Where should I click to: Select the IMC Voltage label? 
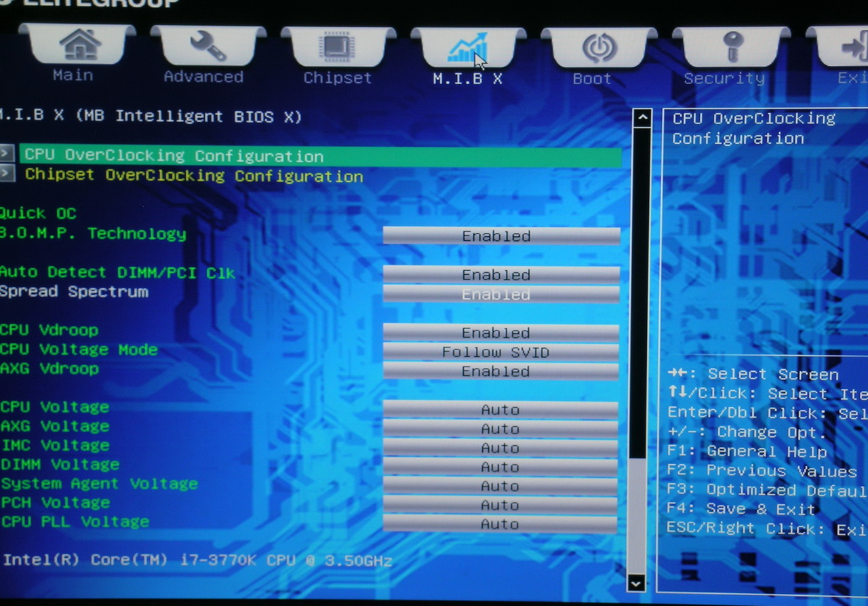point(55,445)
